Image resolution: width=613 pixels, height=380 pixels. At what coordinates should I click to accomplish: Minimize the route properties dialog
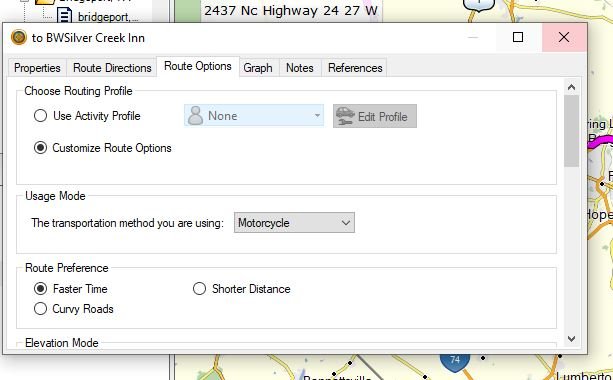473,37
